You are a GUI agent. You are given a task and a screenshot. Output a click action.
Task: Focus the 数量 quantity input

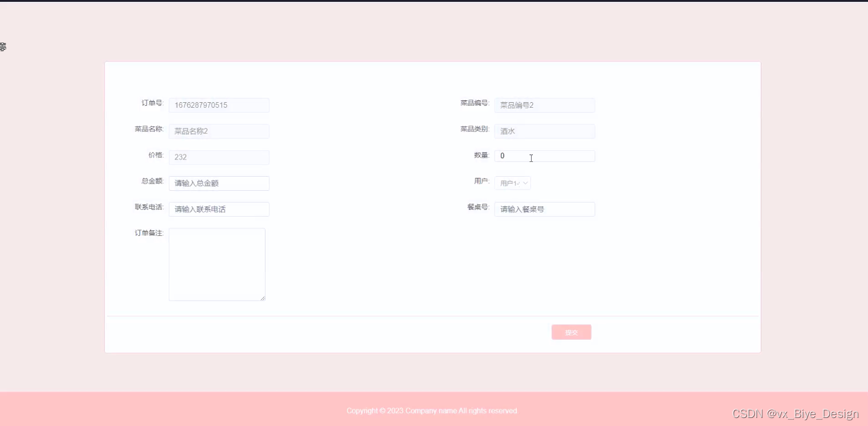[x=545, y=156]
